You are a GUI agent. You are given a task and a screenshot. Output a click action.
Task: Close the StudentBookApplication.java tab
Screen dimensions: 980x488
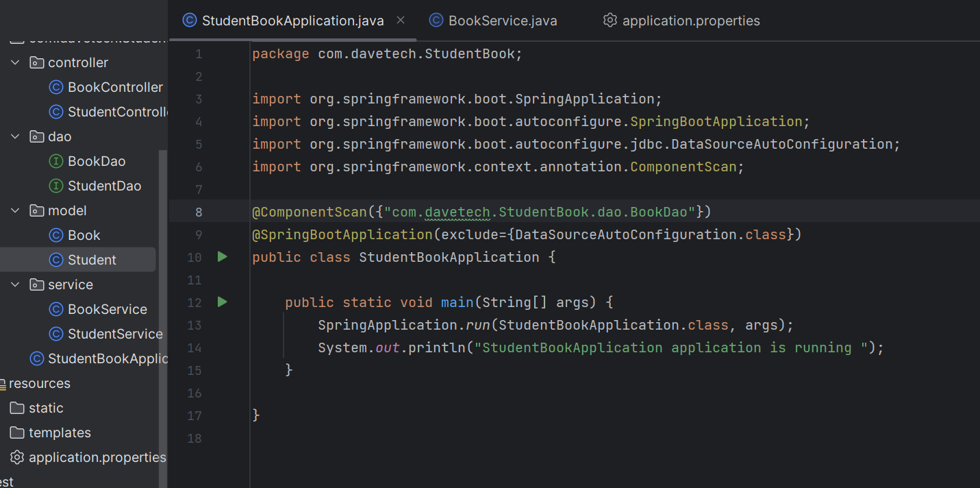tap(401, 21)
